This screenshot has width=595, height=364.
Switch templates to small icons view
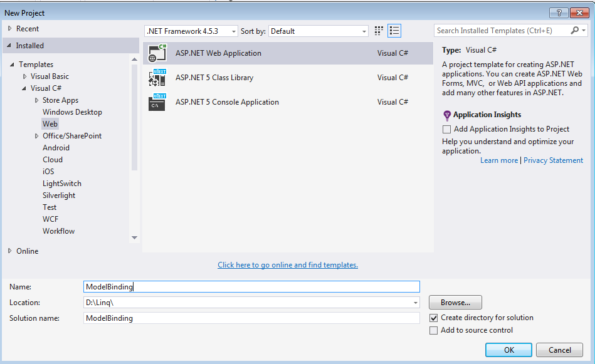coord(378,30)
